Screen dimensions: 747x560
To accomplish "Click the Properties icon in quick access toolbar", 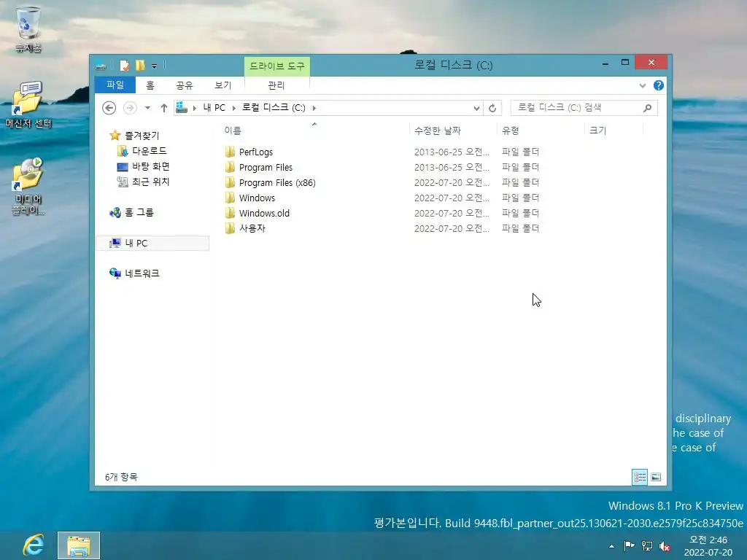I will pyautogui.click(x=124, y=65).
